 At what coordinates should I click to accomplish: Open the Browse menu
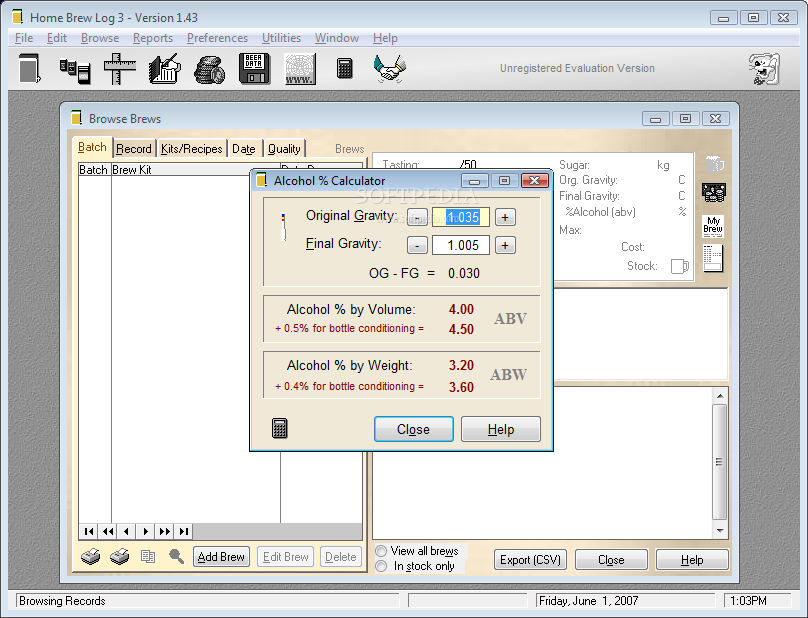coord(100,38)
